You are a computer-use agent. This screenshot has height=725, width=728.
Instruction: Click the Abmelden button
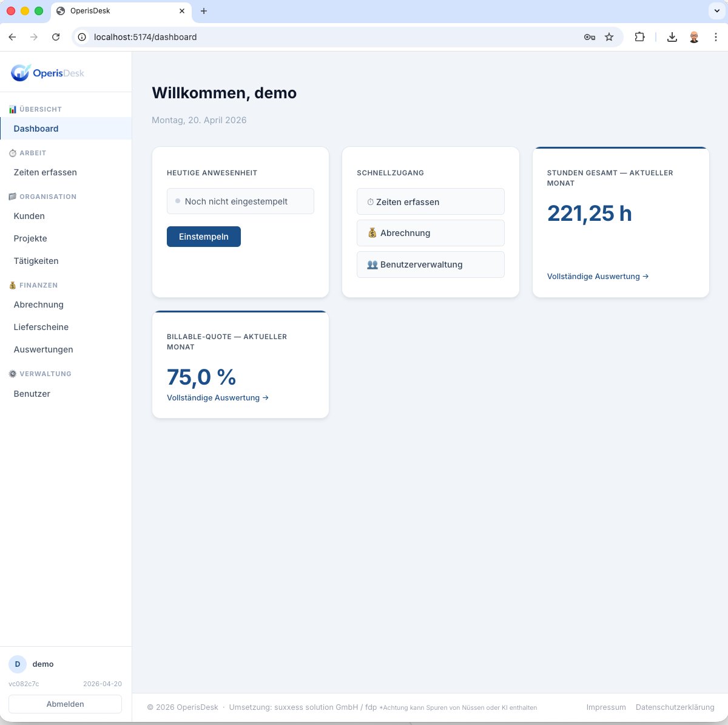(65, 704)
